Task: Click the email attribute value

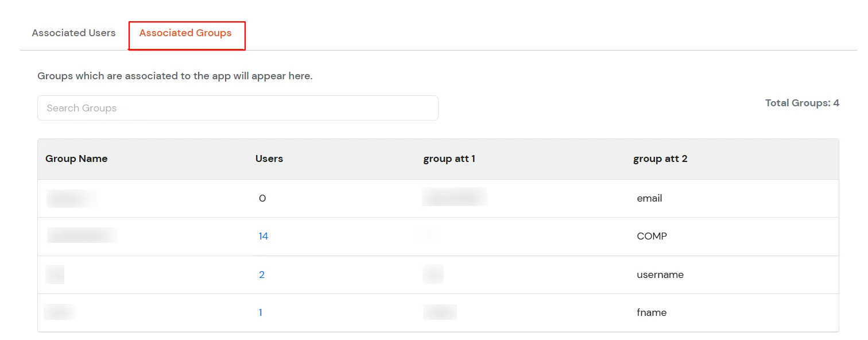Action: click(x=649, y=198)
